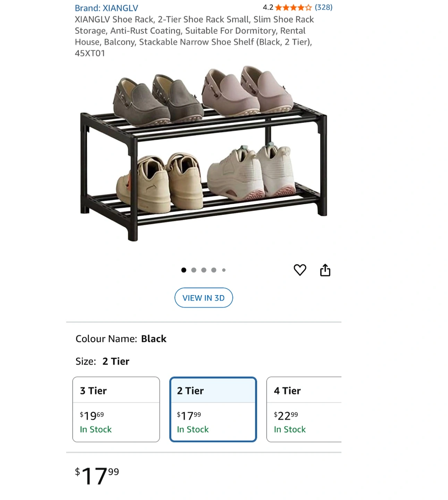Viewport: 448px width, 500px height.
Task: Add item to wishlist with heart icon
Action: (300, 270)
